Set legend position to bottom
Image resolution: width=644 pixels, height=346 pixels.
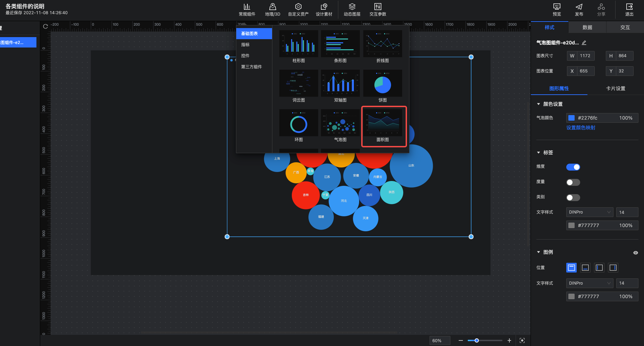tap(585, 267)
